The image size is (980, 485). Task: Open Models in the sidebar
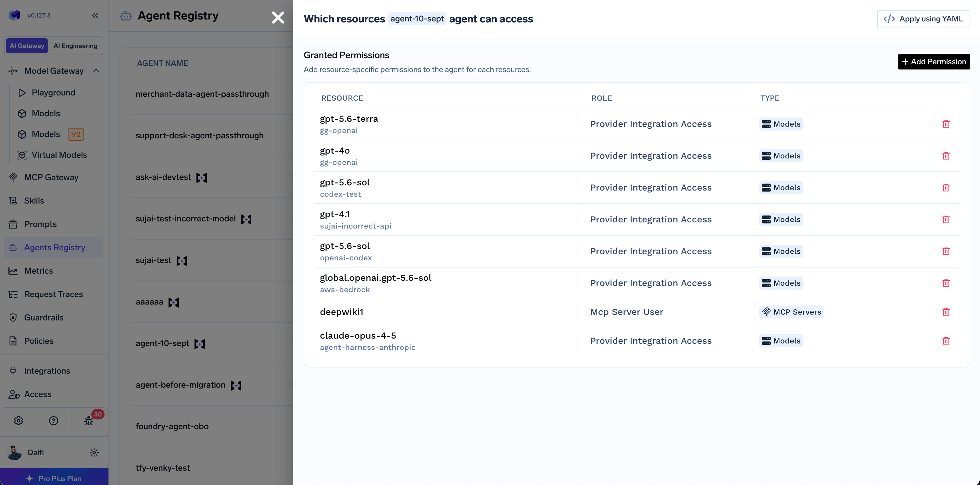pos(46,113)
